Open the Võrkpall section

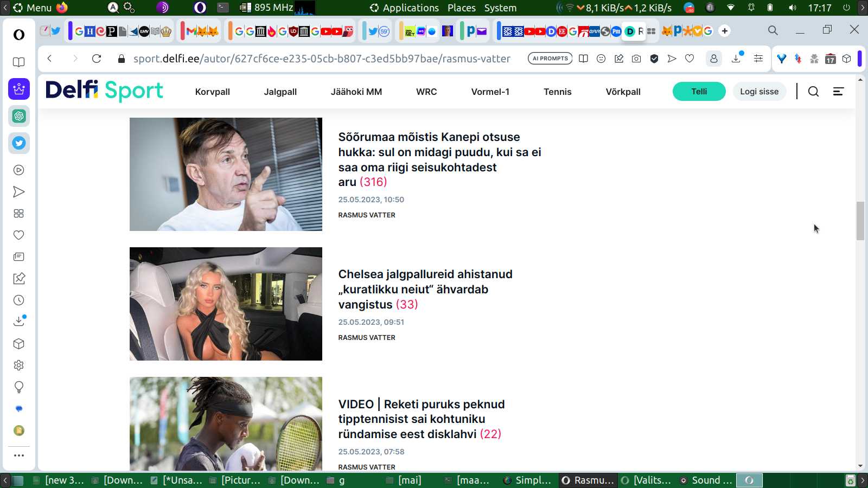[623, 92]
